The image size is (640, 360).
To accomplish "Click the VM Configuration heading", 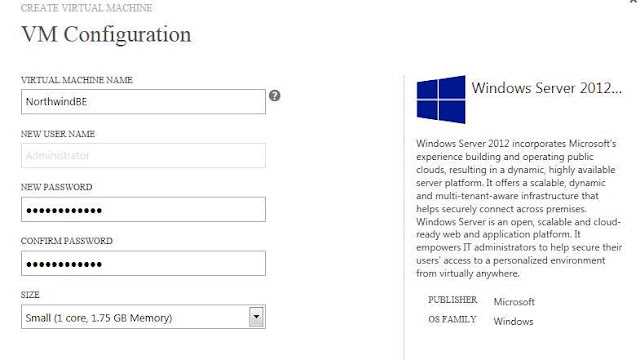I will 106,34.
